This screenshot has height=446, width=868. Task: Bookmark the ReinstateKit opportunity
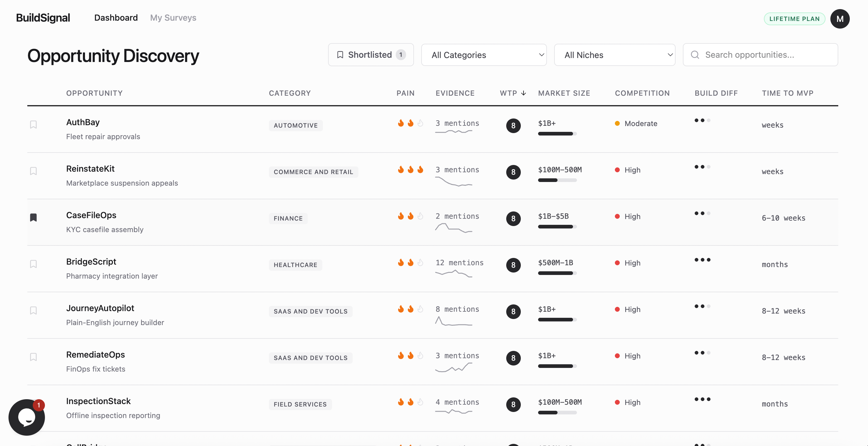(33, 171)
